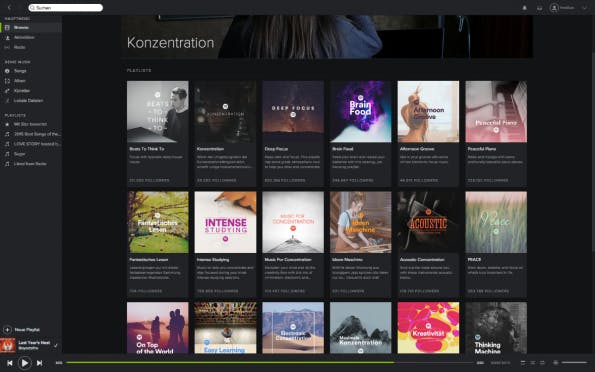Viewport: 595px width, 372px height.
Task: Open the Peace playlist cover
Action: coord(496,222)
